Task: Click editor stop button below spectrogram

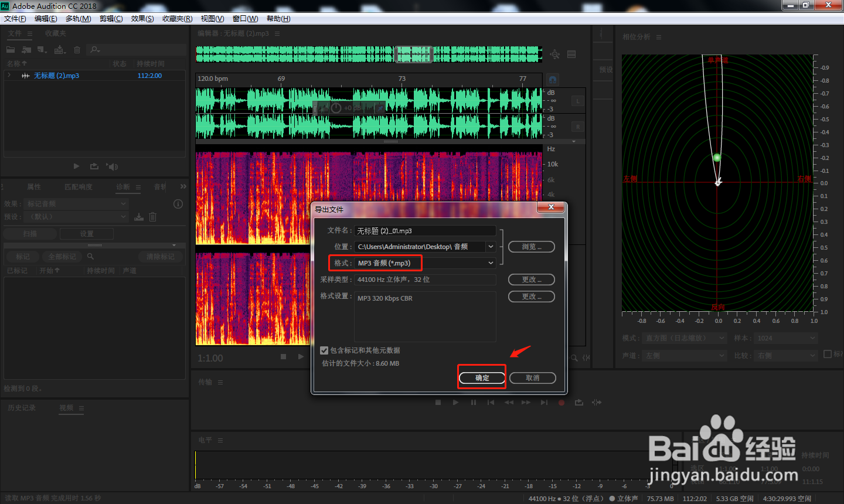Action: click(283, 356)
